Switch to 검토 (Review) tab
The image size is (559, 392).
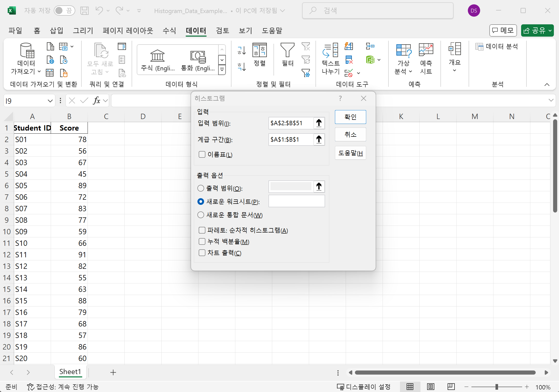[x=222, y=30]
